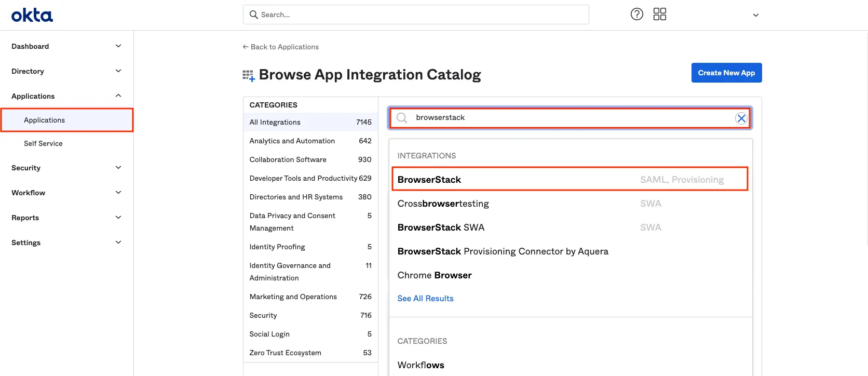
Task: Select Applications submenu item
Action: coord(45,120)
